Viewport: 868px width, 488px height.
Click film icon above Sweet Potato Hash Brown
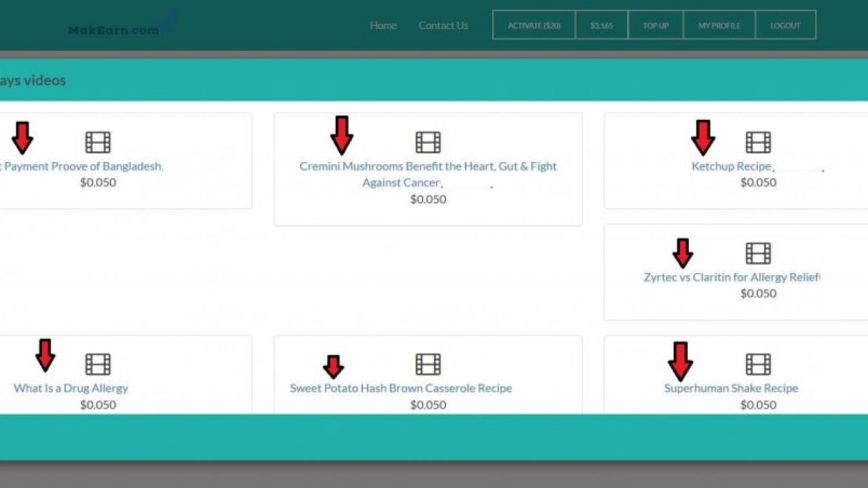428,364
